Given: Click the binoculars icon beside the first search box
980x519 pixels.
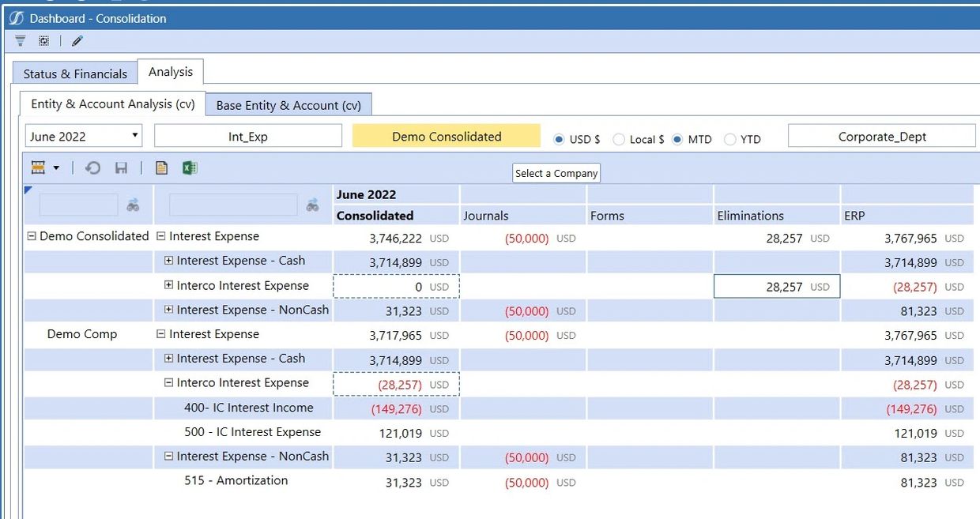Looking at the screenshot, I should [133, 205].
